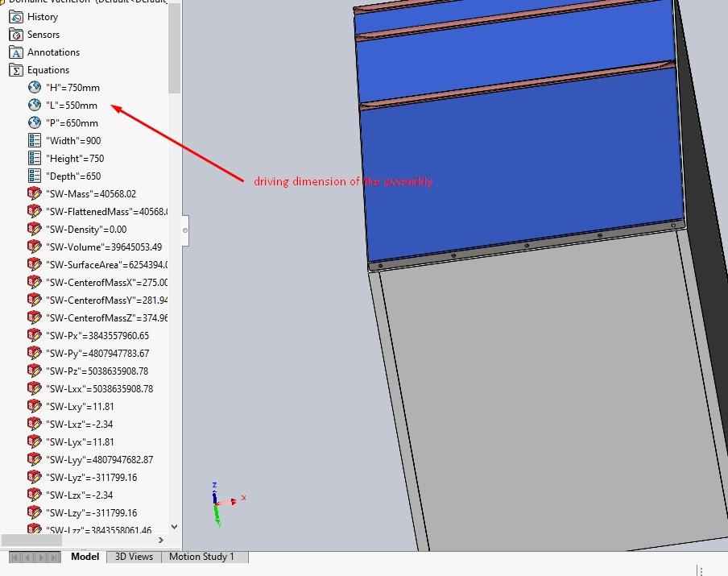Click the property icon beside "SW-Lyy"

35,459
